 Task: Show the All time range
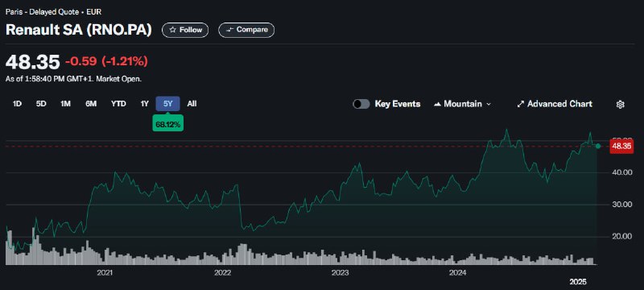(x=192, y=104)
